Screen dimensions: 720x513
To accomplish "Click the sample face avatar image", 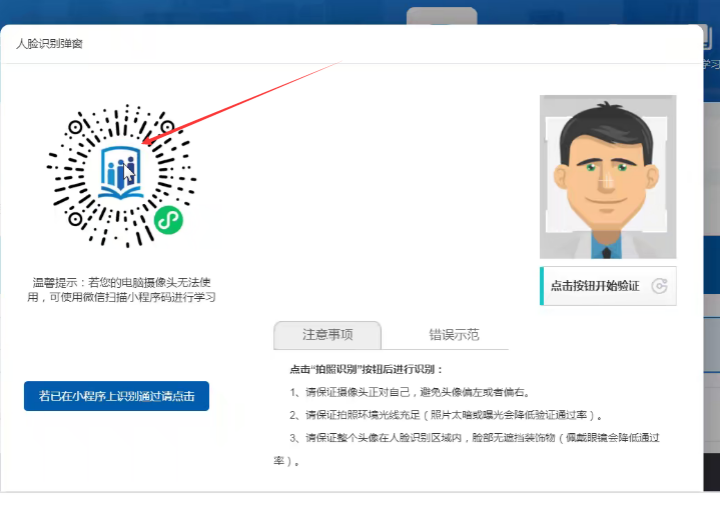I will pyautogui.click(x=608, y=177).
